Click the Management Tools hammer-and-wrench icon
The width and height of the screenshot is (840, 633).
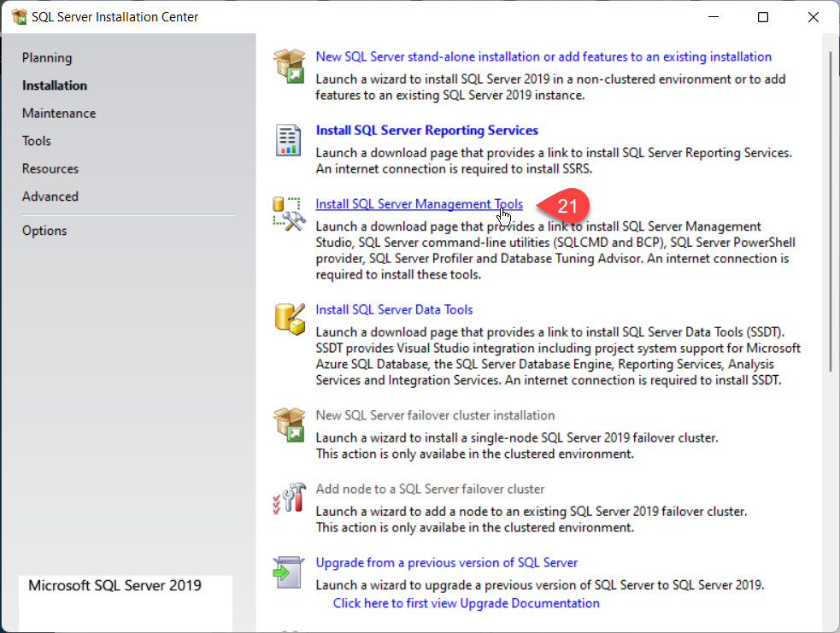(290, 214)
